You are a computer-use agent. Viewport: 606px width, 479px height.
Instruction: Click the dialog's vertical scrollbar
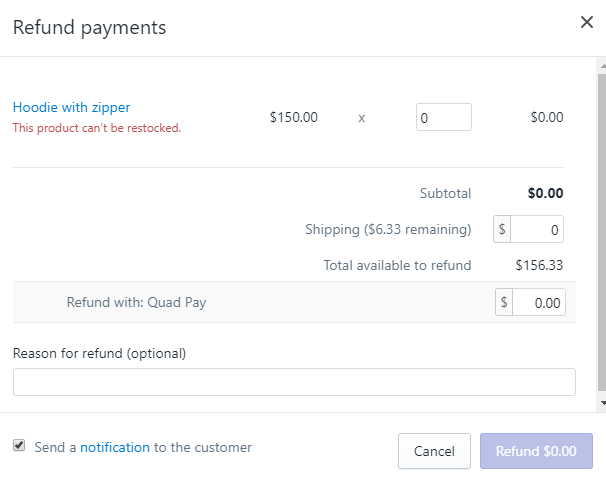coord(600,230)
